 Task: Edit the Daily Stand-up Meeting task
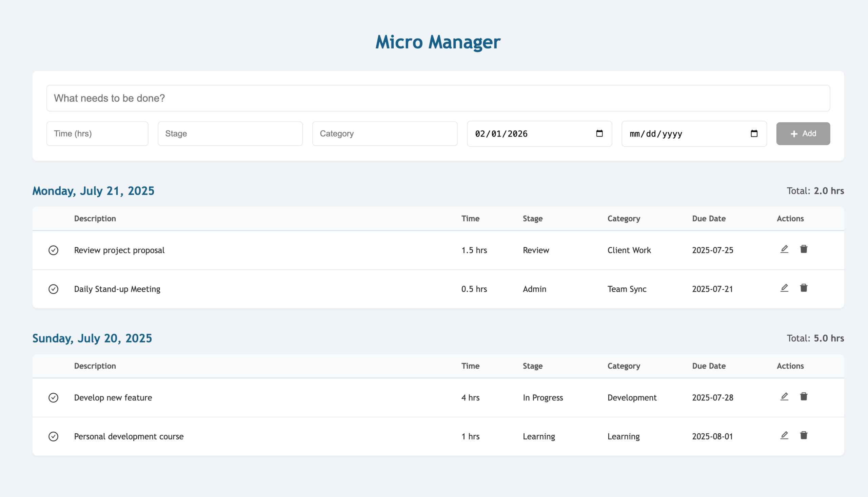tap(784, 288)
